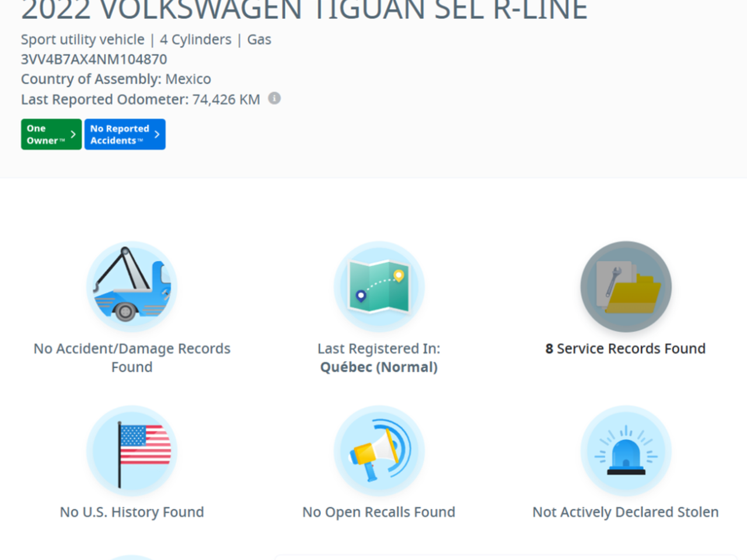Click the Last Reported Odometer text
The height and width of the screenshot is (560, 747).
[x=141, y=100]
